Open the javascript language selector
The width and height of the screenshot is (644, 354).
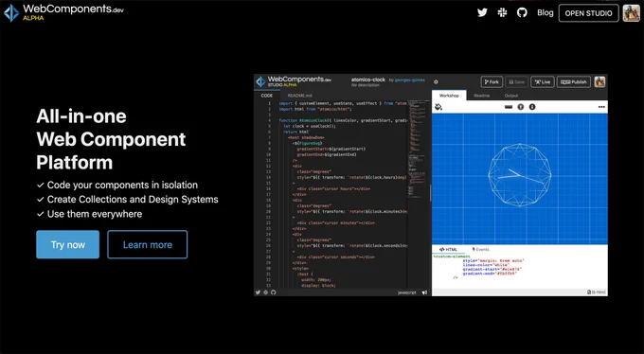(407, 292)
